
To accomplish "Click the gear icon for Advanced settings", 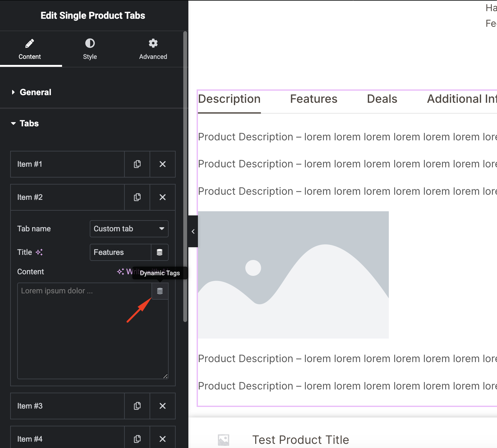I will coord(153,43).
